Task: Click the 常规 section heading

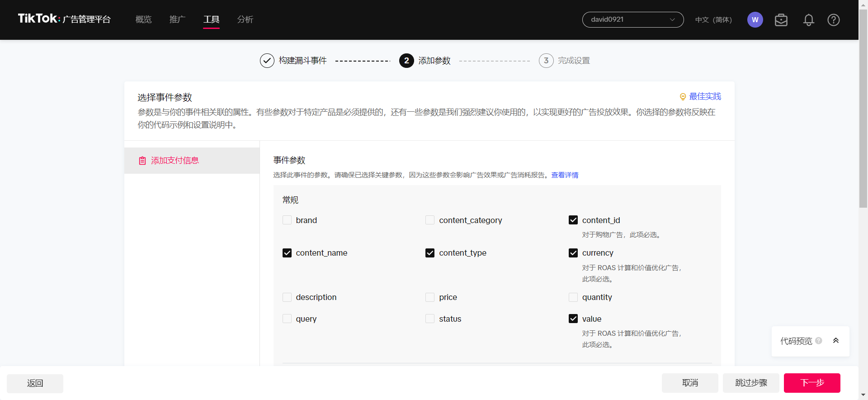Action: pyautogui.click(x=290, y=200)
